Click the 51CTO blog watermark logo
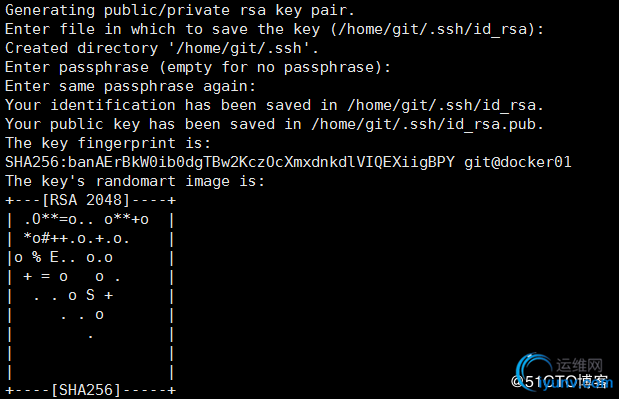The width and height of the screenshot is (619, 399). (x=559, y=382)
